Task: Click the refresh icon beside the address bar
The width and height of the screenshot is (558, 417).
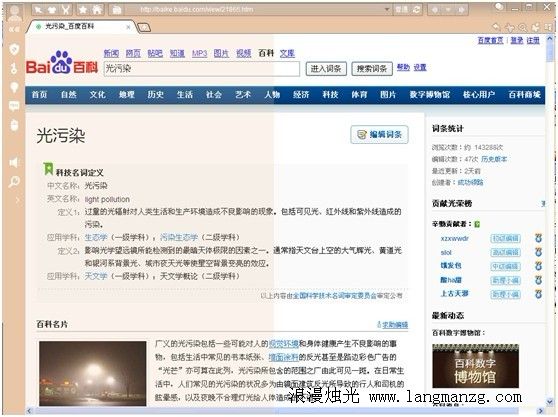Action: [416, 10]
